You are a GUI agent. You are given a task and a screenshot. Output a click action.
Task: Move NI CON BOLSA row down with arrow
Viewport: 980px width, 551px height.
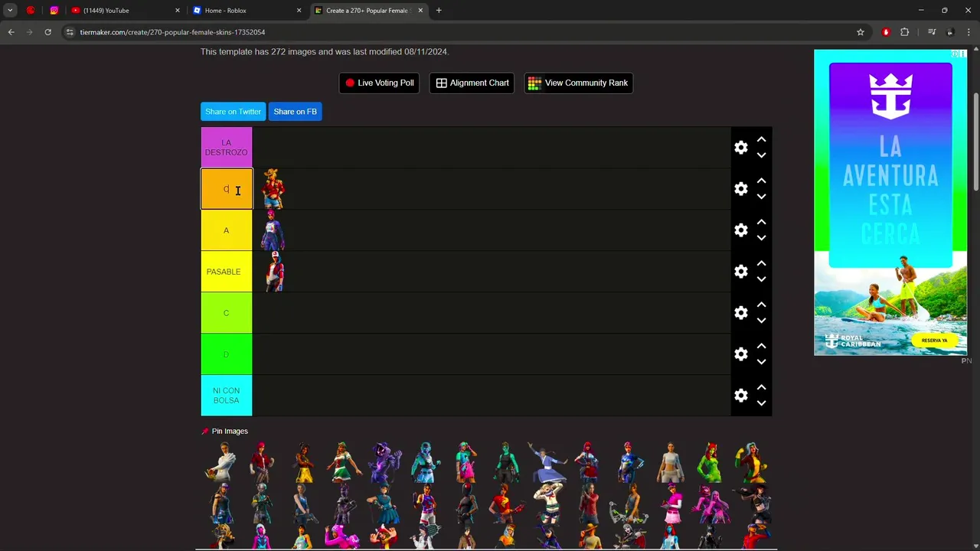pyautogui.click(x=761, y=403)
